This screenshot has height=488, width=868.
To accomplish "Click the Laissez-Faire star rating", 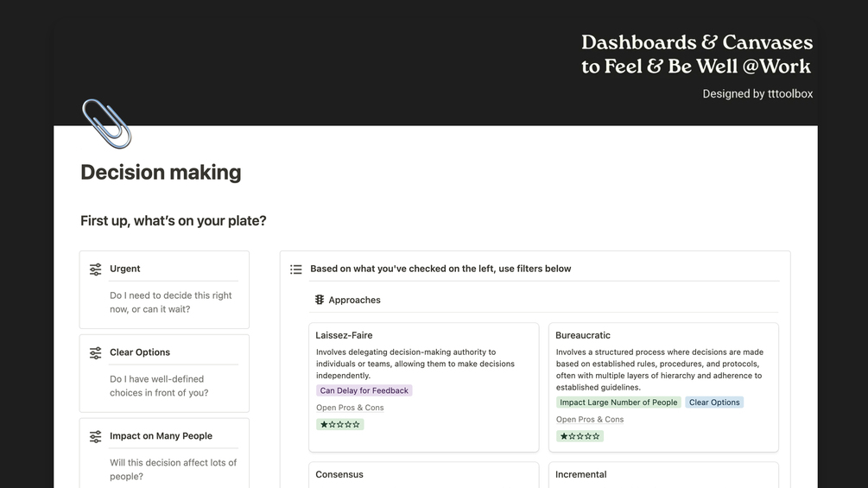I will [339, 425].
